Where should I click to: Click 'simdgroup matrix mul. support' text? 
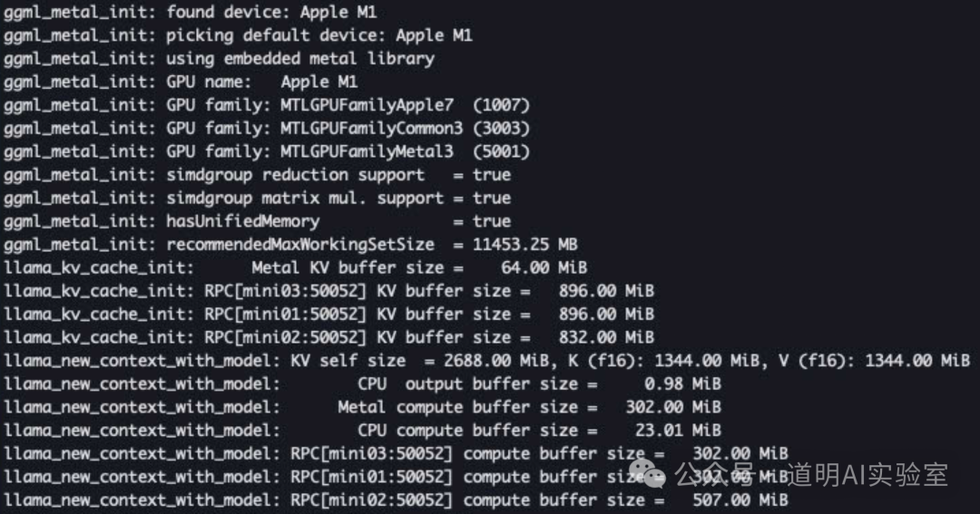pyautogui.click(x=304, y=198)
